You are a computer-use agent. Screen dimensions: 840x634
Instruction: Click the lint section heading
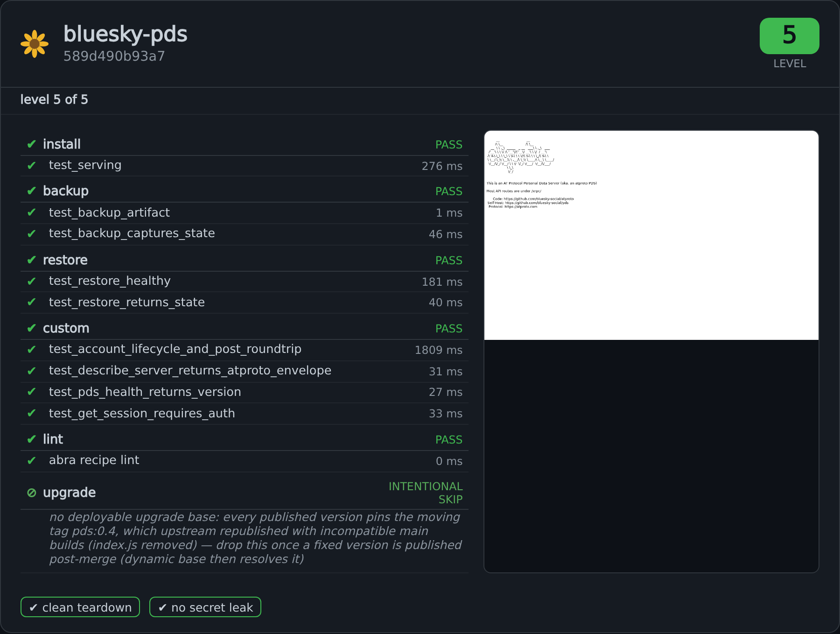point(53,439)
